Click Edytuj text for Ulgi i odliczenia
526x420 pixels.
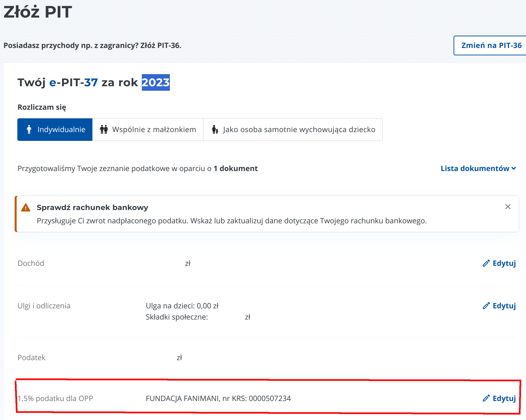(504, 305)
